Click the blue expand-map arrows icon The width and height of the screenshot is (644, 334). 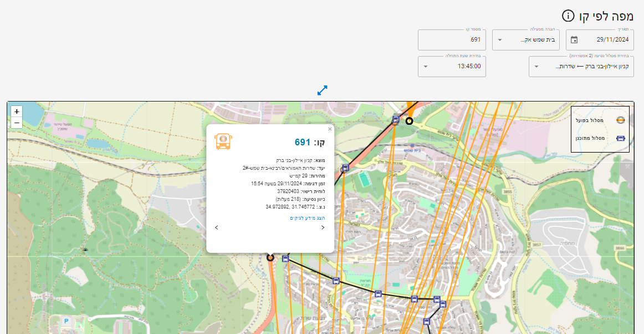coord(323,90)
